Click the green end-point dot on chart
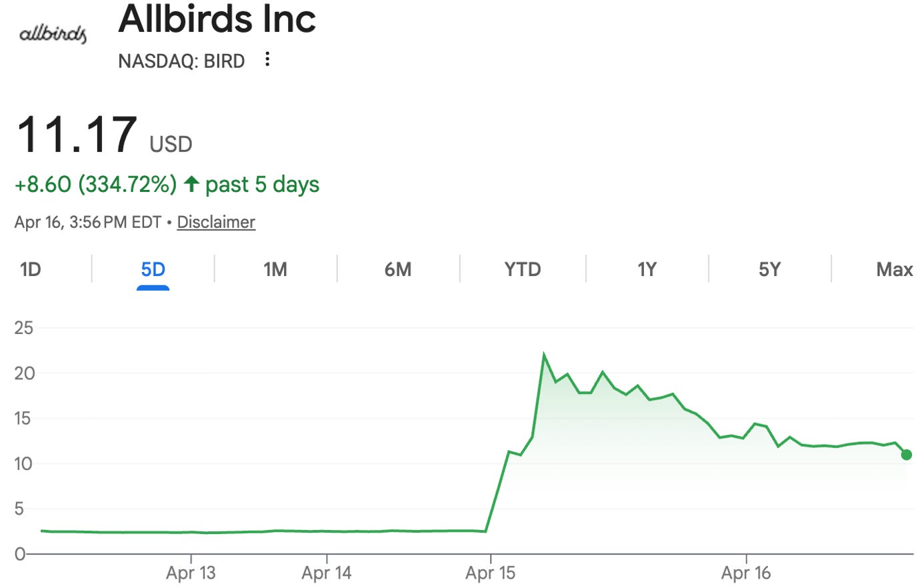This screenshot has width=920, height=588. click(x=906, y=455)
